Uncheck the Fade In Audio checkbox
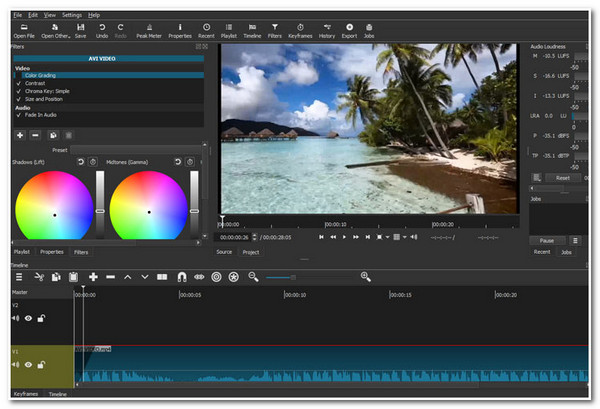This screenshot has height=409, width=600. point(19,115)
